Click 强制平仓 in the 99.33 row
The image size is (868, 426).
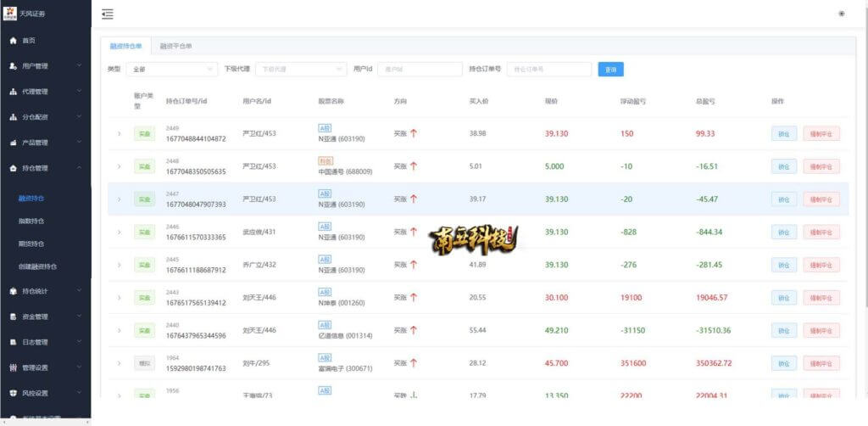[x=821, y=133]
